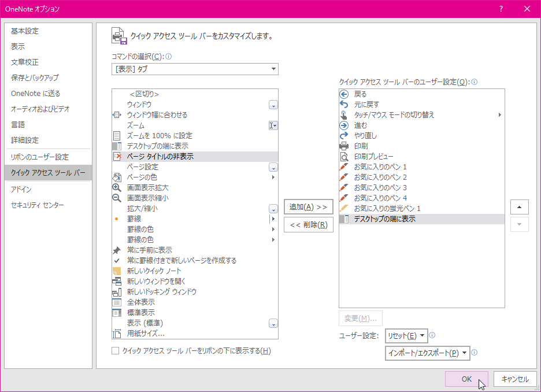The image size is (541, 392).
Task: Confirm with the OK button
Action: point(466,379)
